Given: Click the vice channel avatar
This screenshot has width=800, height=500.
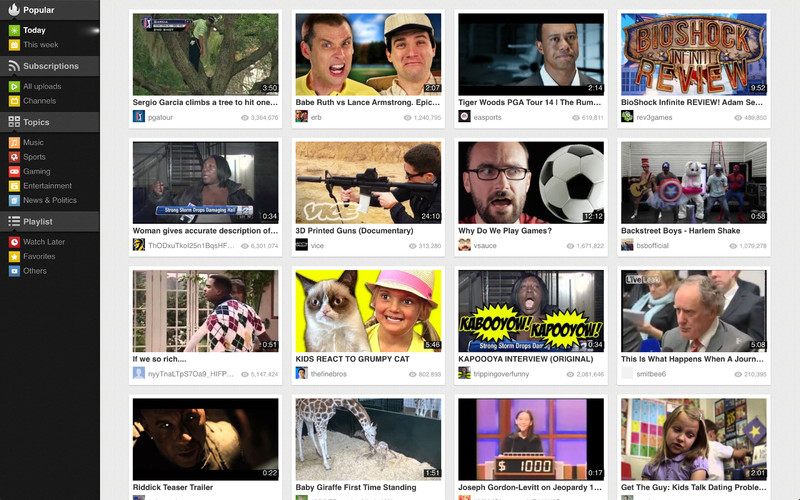Looking at the screenshot, I should pos(302,245).
